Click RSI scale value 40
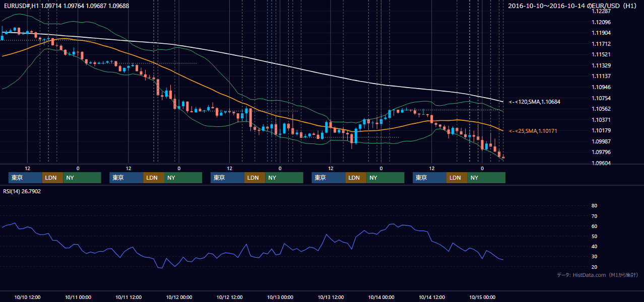 [x=594, y=247]
